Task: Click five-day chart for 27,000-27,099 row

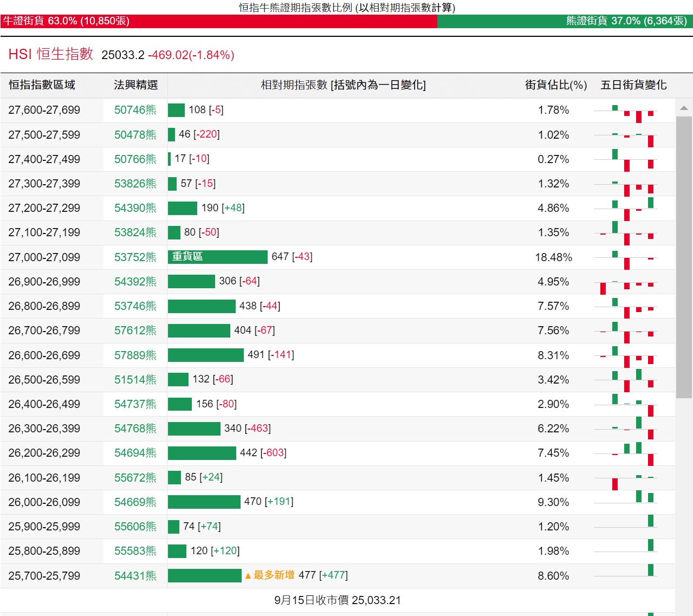Action: pos(625,258)
